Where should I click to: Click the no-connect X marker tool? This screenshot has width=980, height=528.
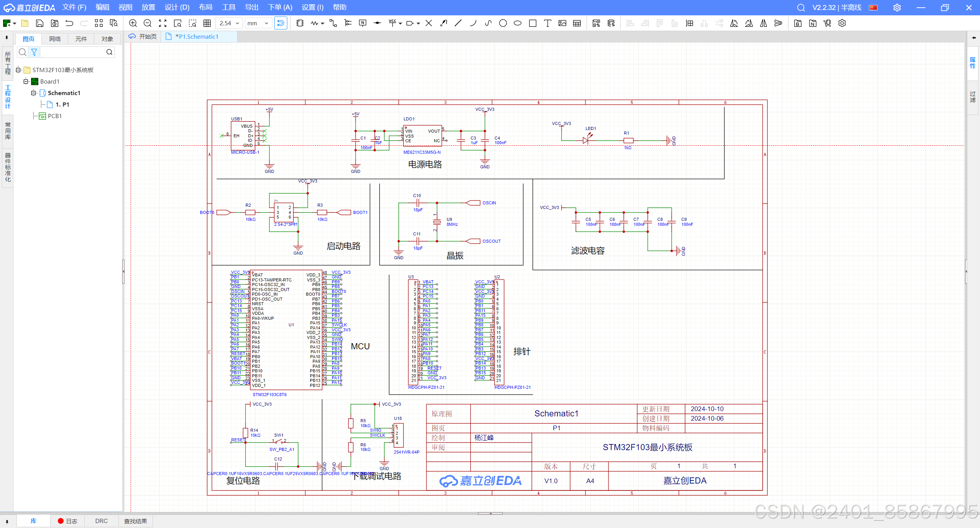(x=429, y=23)
